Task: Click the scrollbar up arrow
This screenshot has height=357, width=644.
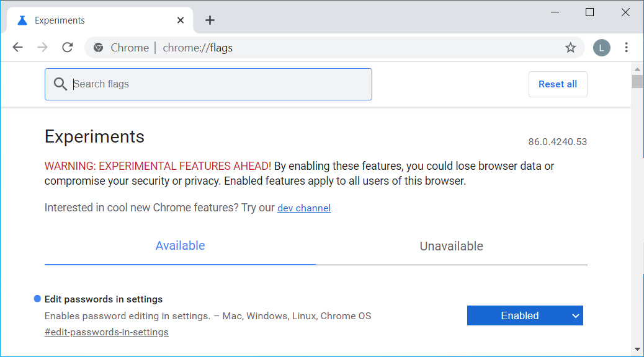Action: pos(637,69)
